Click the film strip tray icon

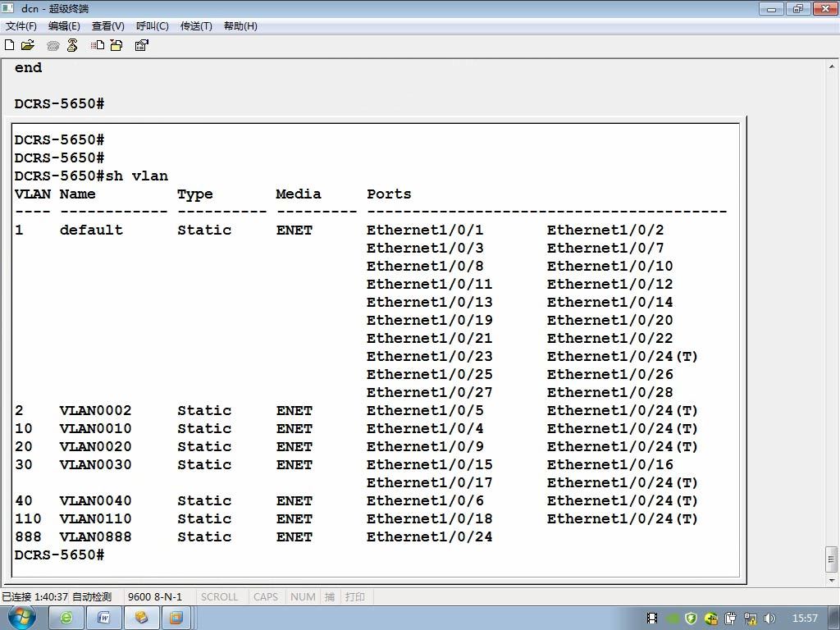652,619
